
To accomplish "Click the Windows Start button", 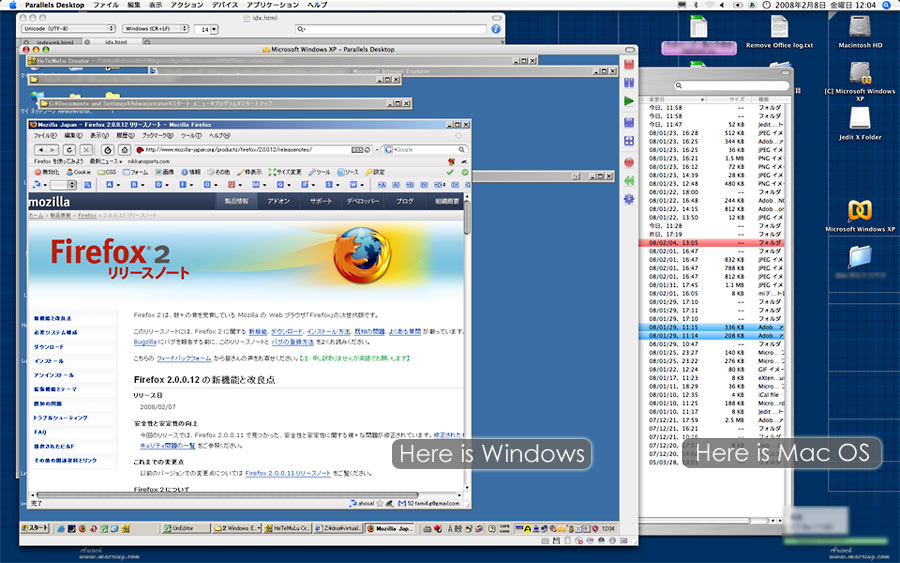I will (x=35, y=528).
